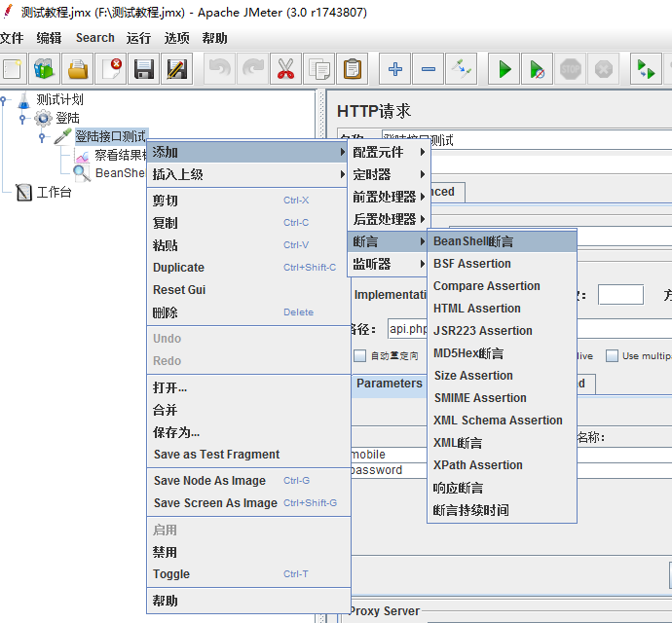The height and width of the screenshot is (623, 672).
Task: Collapse the 登陆接口测试 tree node handle
Action: tap(42, 137)
